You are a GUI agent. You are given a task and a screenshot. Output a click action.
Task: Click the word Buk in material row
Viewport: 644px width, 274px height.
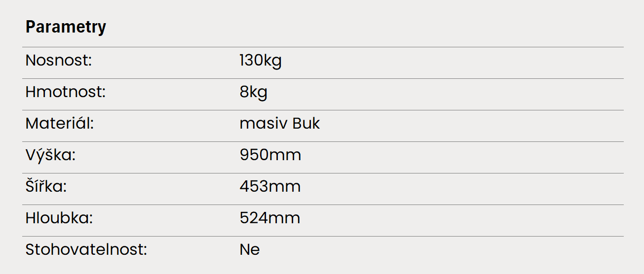(306, 124)
